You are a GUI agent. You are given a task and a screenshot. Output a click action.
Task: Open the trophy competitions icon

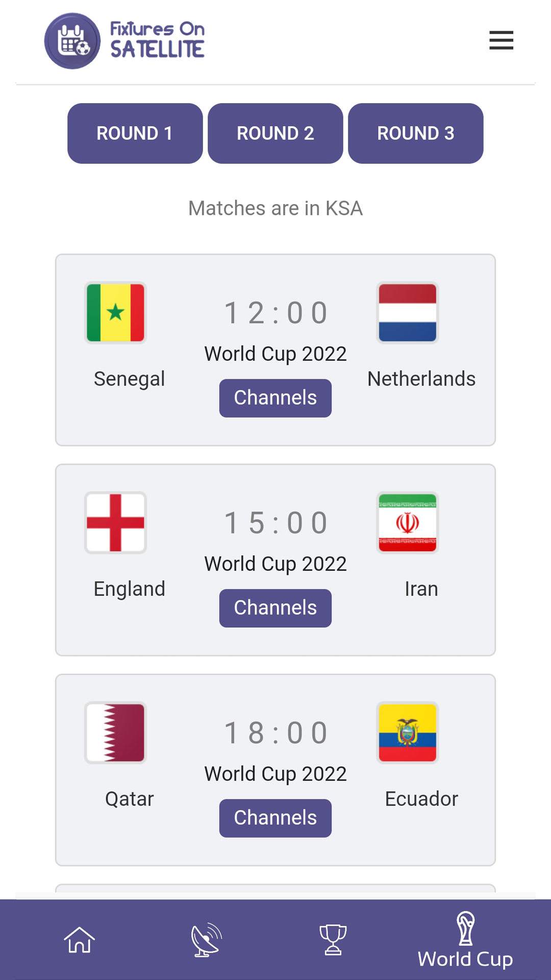(x=333, y=940)
